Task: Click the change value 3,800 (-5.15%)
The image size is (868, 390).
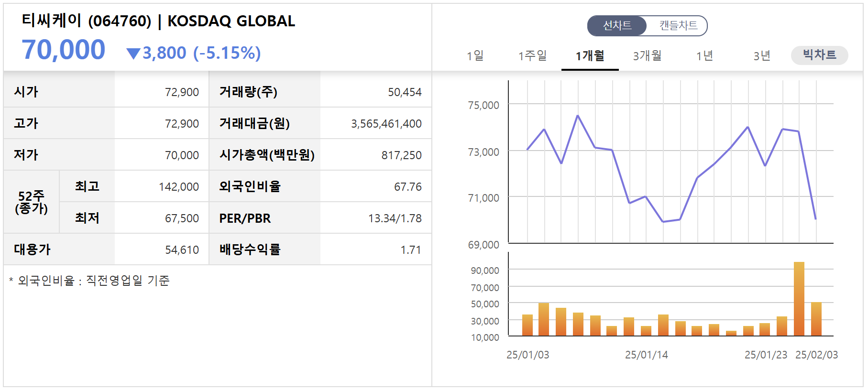Action: pos(202,53)
